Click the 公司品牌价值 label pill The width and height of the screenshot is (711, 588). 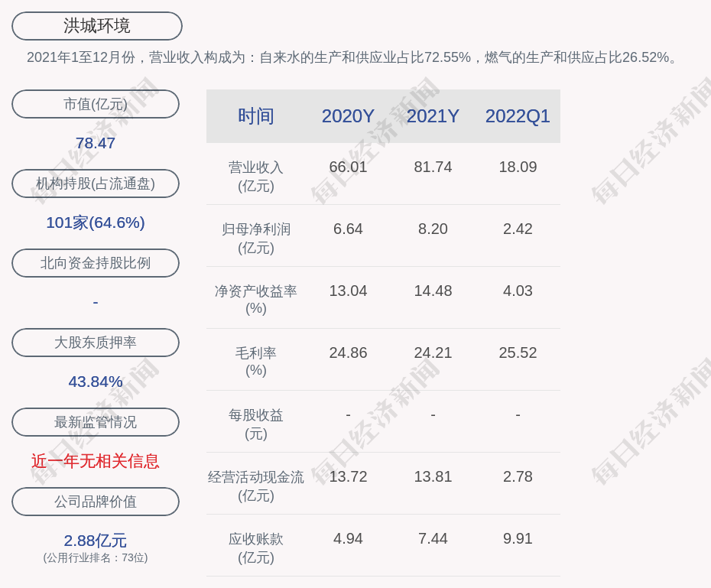click(x=96, y=502)
